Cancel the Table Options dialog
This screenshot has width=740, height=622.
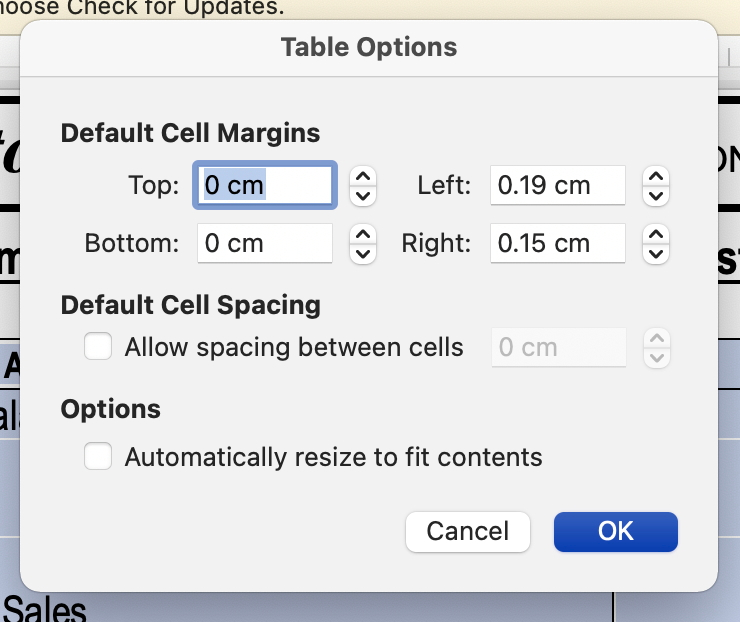[468, 531]
